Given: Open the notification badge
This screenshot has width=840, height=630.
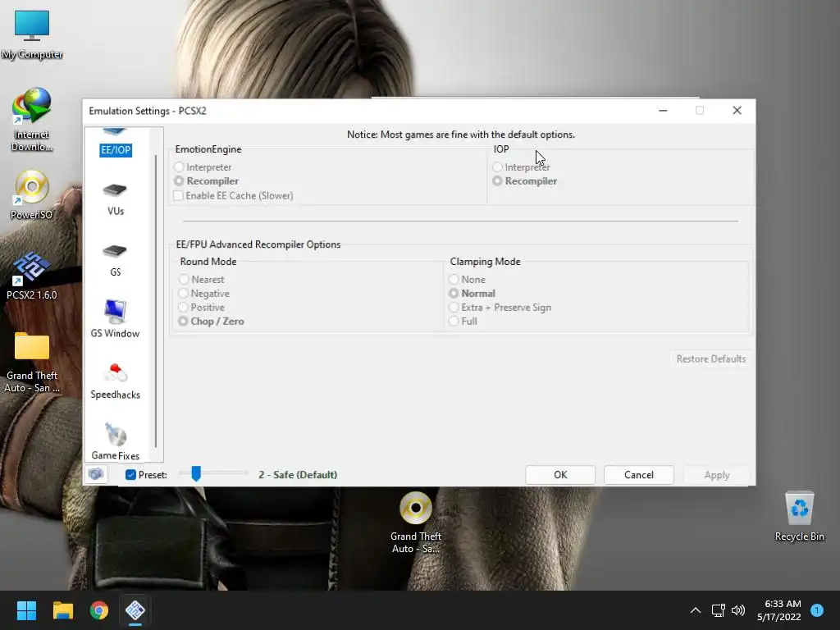Looking at the screenshot, I should (x=817, y=609).
